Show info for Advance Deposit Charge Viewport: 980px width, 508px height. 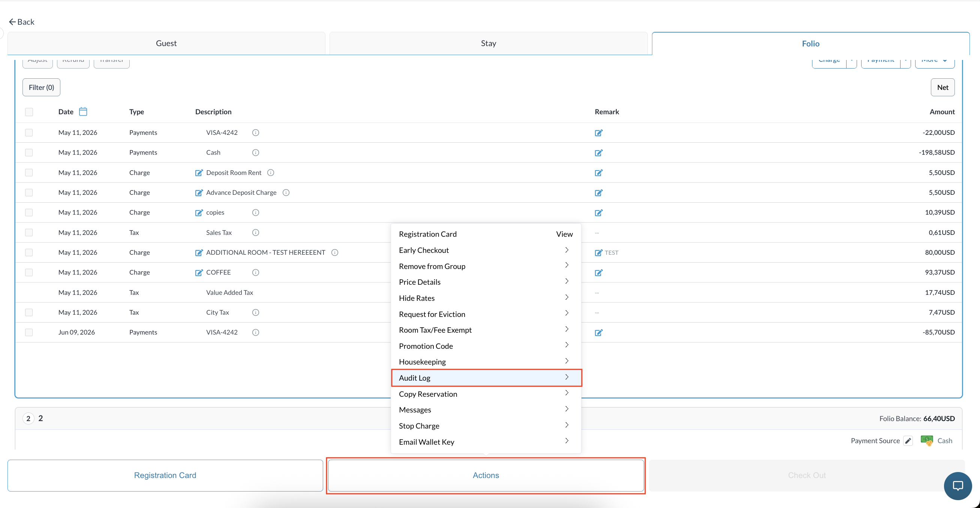pos(286,193)
